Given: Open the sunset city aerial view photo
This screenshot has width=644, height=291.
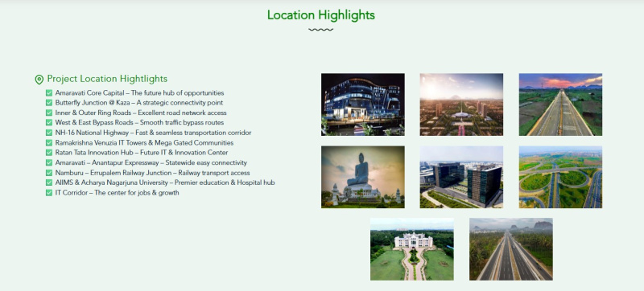Looking at the screenshot, I should (461, 105).
